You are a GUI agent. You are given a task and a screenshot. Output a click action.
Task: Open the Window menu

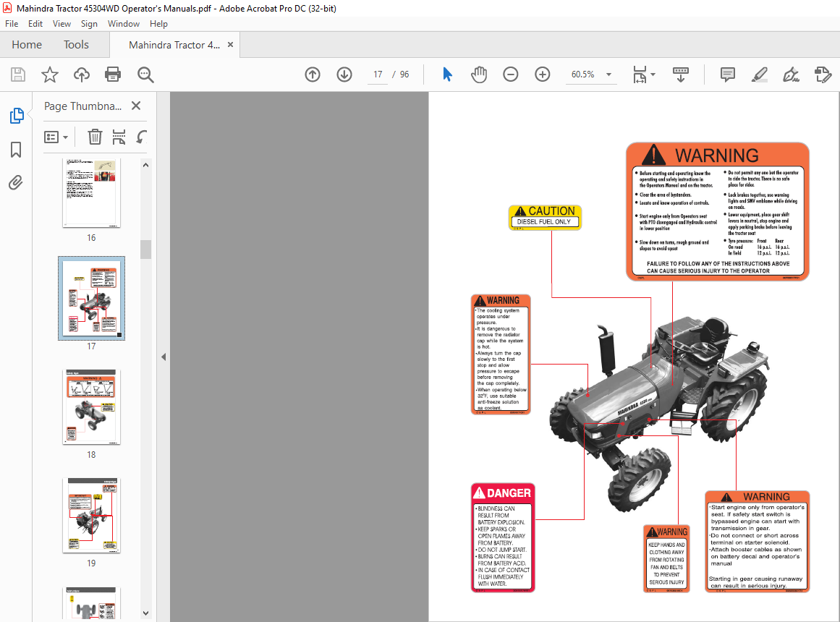click(x=123, y=24)
